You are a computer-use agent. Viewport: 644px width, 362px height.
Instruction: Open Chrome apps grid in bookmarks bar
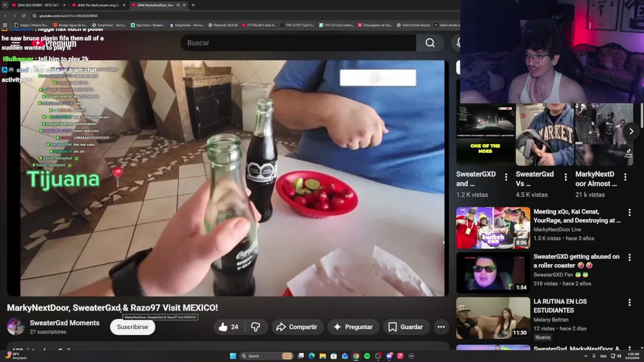(6, 25)
